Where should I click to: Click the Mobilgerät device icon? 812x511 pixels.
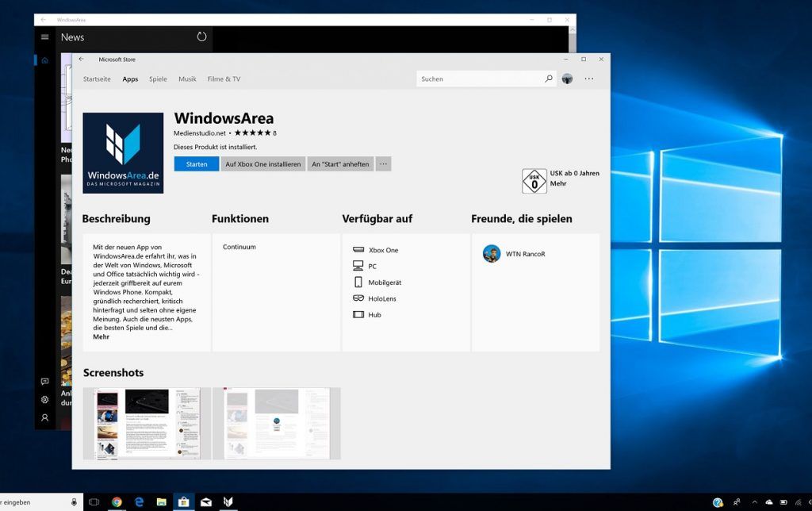(358, 282)
